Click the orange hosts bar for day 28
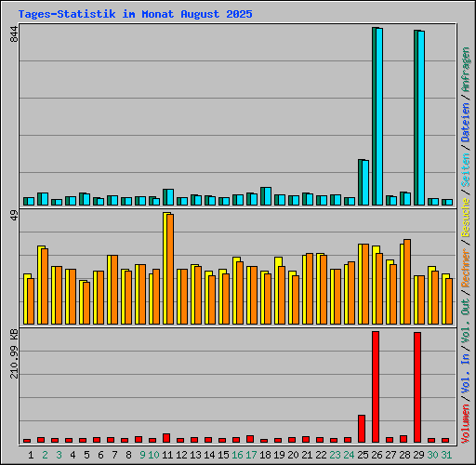The width and height of the screenshot is (476, 465). (x=407, y=282)
